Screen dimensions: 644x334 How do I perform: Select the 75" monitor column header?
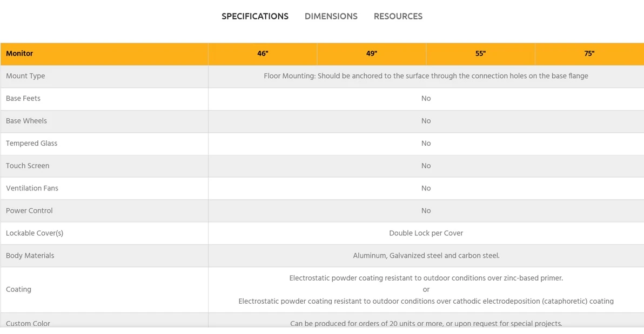(x=589, y=53)
